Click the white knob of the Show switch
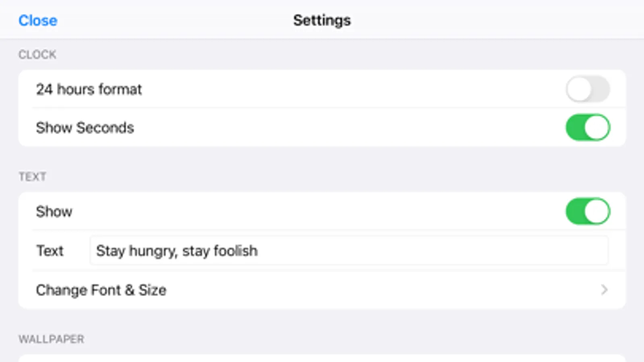This screenshot has height=362, width=644. click(596, 211)
